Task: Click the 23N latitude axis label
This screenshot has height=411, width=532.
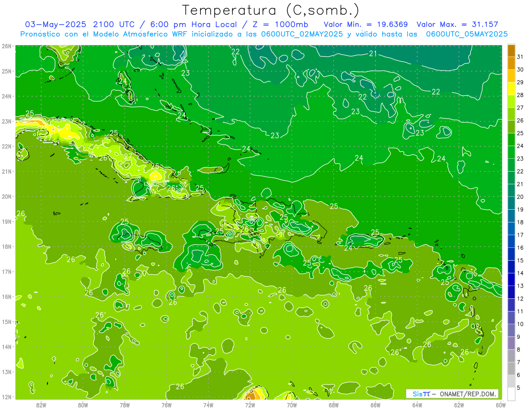Action: (x=7, y=121)
